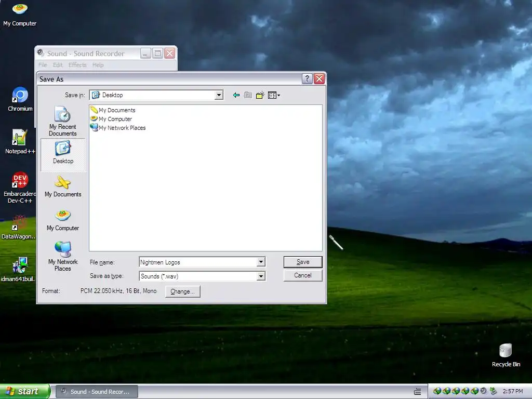Click the clock showing 2:57 PM
The height and width of the screenshot is (399, 532).
click(513, 391)
